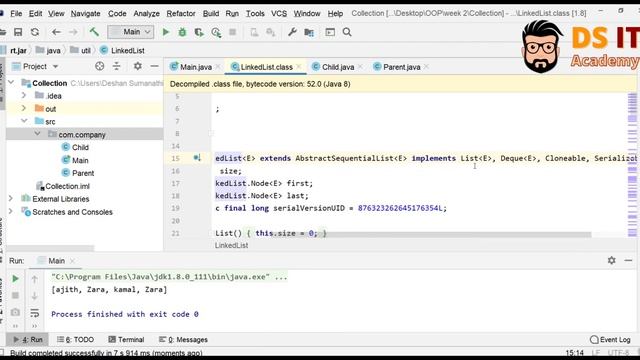Viewport: 640px width, 360px height.
Task: Build project with the hammer icon
Action: (94, 32)
